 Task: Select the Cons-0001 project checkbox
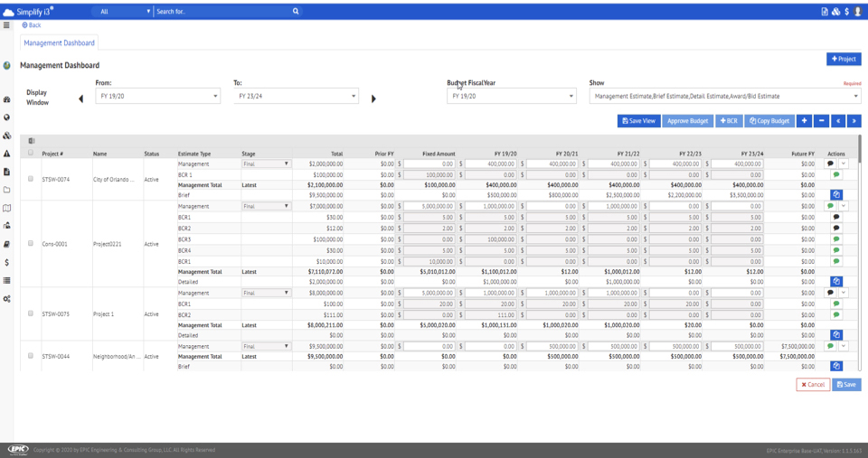click(x=31, y=244)
